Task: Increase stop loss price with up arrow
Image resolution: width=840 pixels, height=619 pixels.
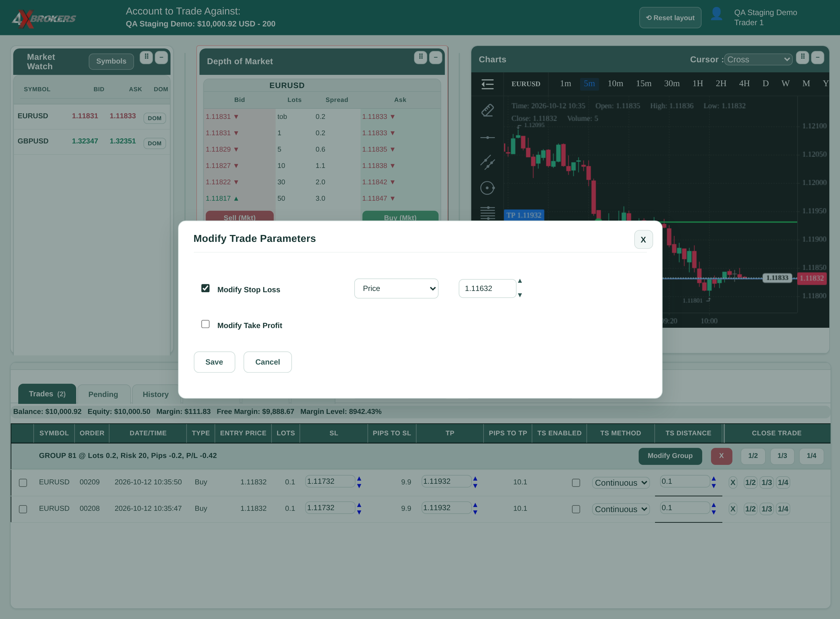Action: (520, 281)
